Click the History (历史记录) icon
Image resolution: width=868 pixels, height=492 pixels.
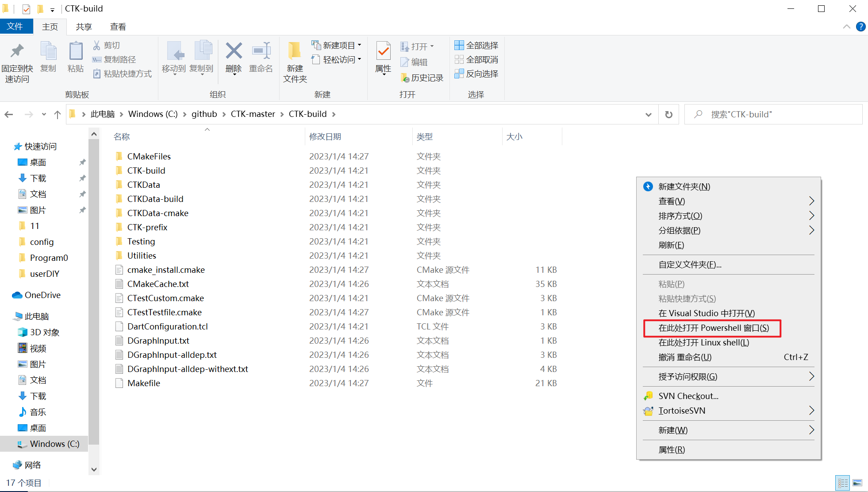(x=404, y=78)
